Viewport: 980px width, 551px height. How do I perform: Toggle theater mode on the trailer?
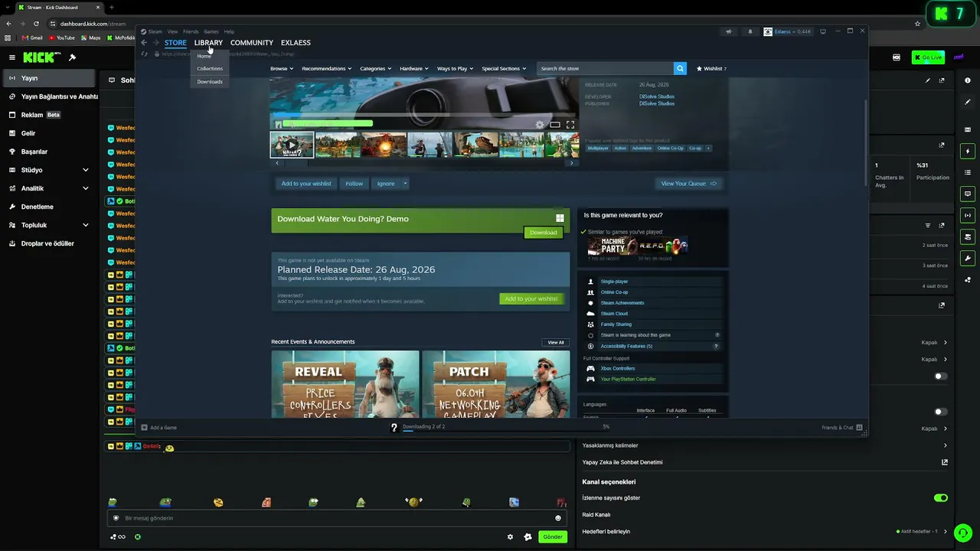pos(555,124)
